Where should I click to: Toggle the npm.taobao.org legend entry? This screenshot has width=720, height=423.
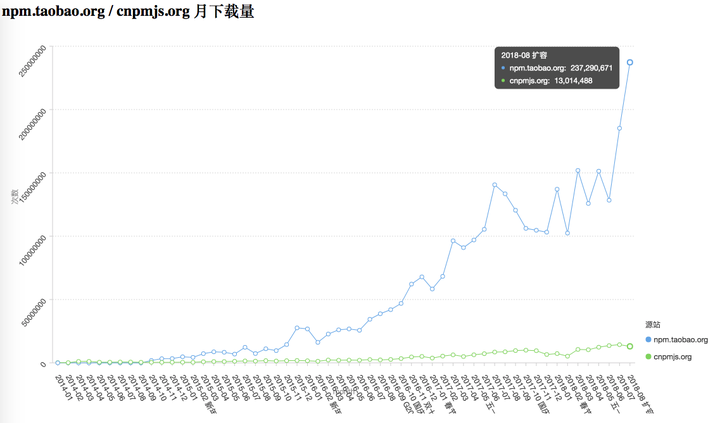[677, 340]
